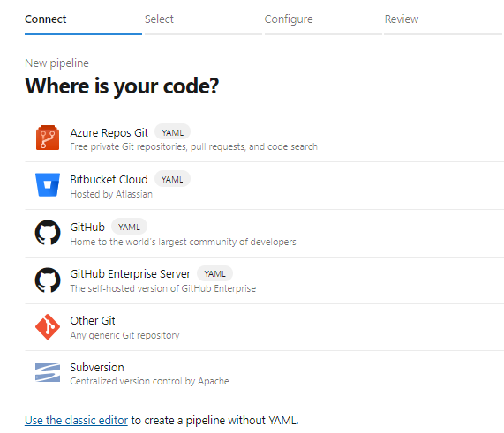Click the Other Git diamond icon

(x=48, y=326)
